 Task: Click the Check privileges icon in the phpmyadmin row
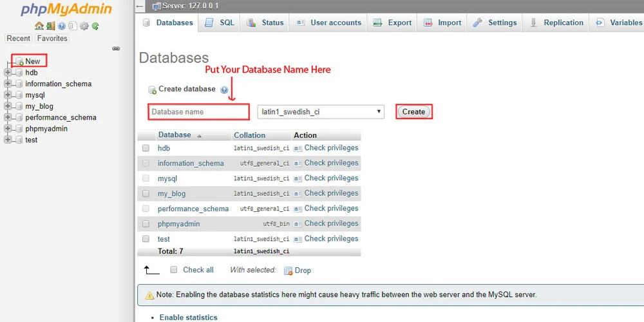coord(298,224)
